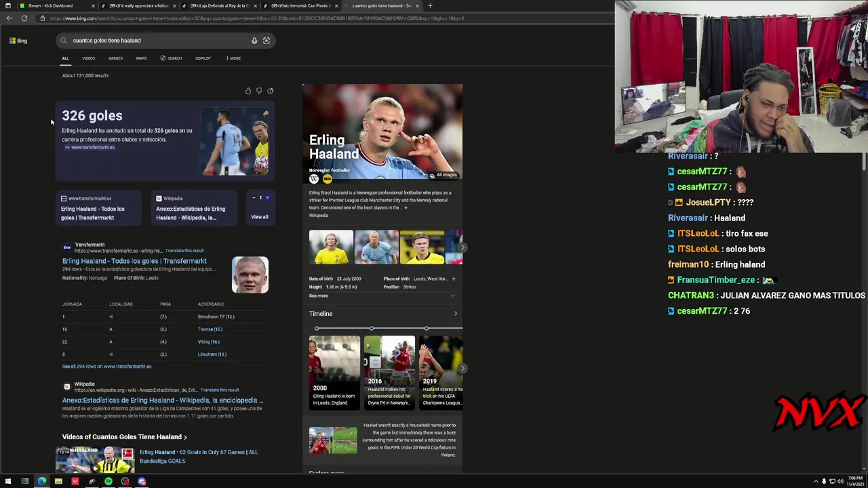Open the 2000 born in Leeds timeline card
Viewport: 868px width, 488px height.
click(x=334, y=371)
